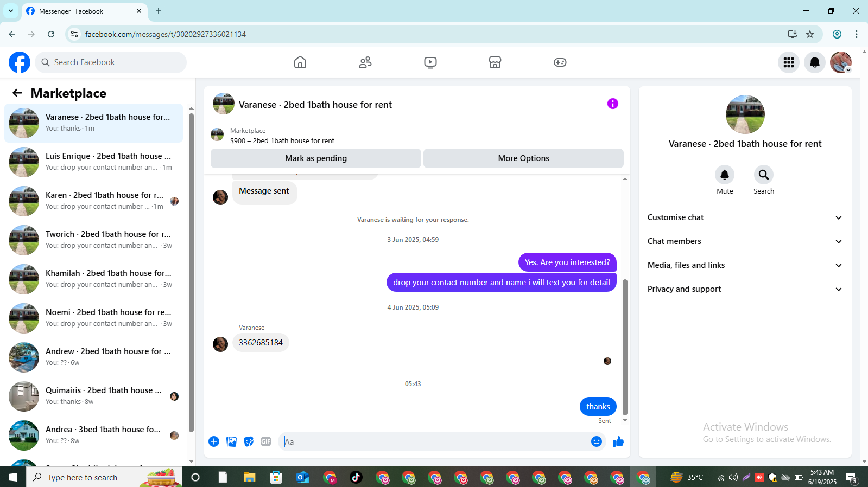Open the notifications bell
868x487 pixels.
tap(815, 62)
